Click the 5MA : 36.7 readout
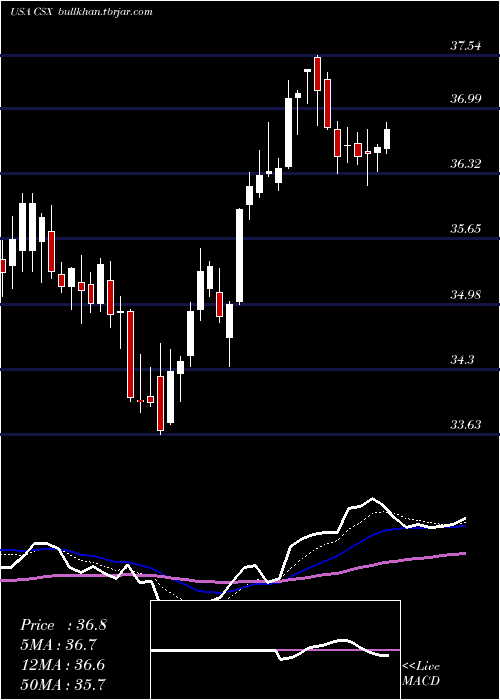The height and width of the screenshot is (700, 500). (x=59, y=645)
